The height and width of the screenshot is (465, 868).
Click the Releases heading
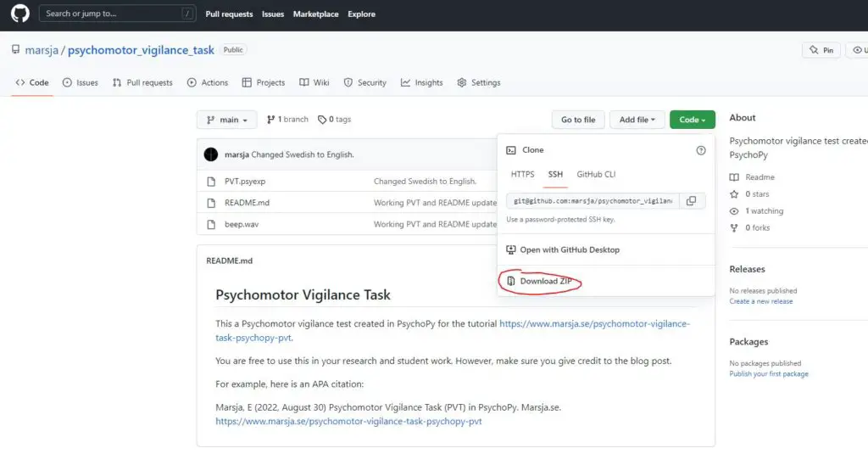(747, 269)
